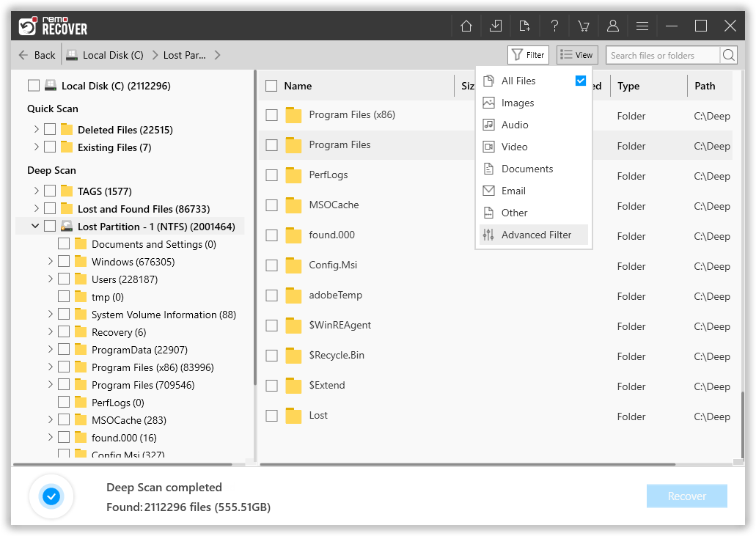The width and height of the screenshot is (756, 536).
Task: Open the user account icon
Action: pyautogui.click(x=613, y=26)
